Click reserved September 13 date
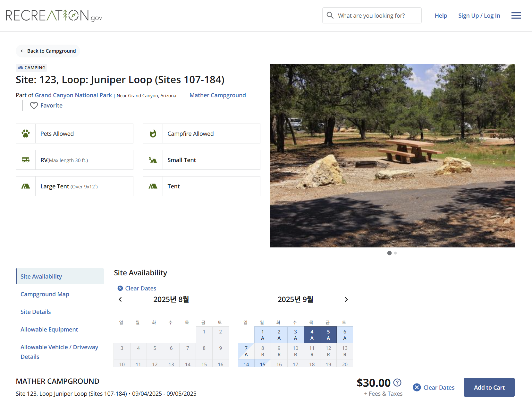 [x=345, y=351]
